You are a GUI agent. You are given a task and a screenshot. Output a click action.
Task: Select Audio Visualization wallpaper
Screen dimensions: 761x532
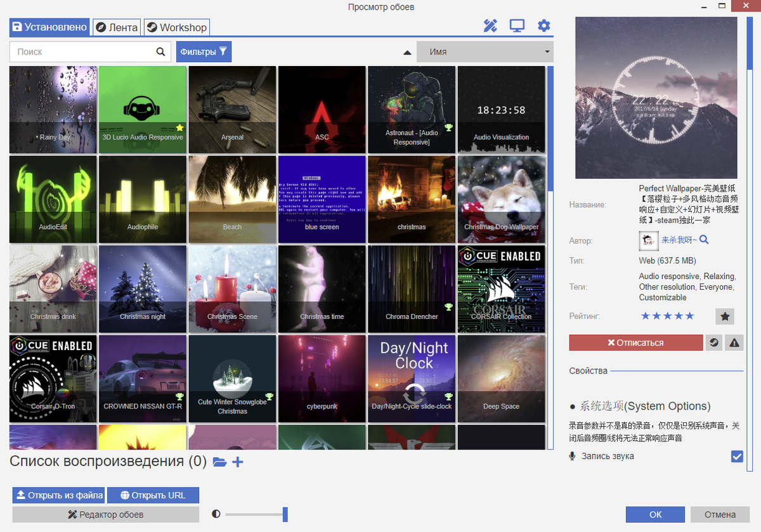tap(501, 110)
